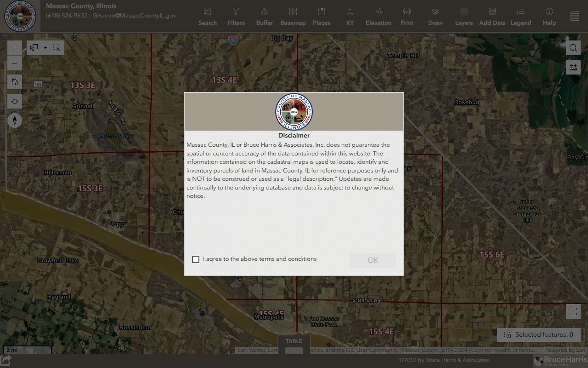The width and height of the screenshot is (588, 368).
Task: Click the Rossington map label
Action: (135, 328)
